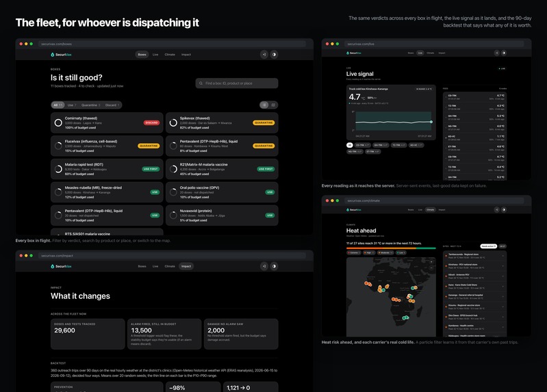Expand the Kinshasa PEV national store row
This screenshot has width=547, height=392.
(475, 266)
